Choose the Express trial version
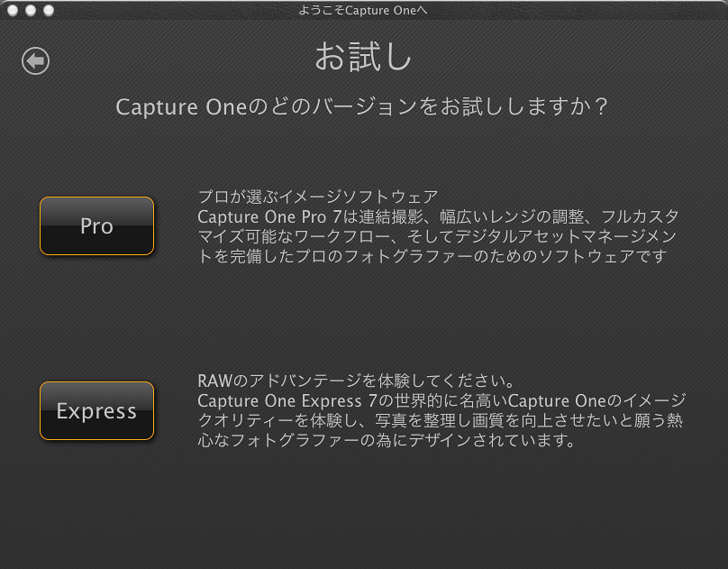The image size is (728, 569). tap(96, 411)
